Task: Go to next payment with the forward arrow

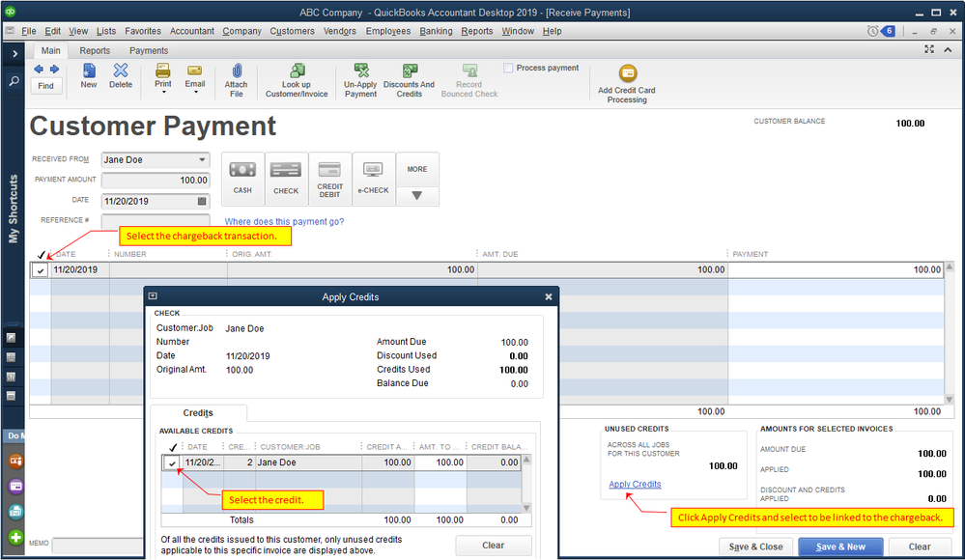Action: pos(54,69)
